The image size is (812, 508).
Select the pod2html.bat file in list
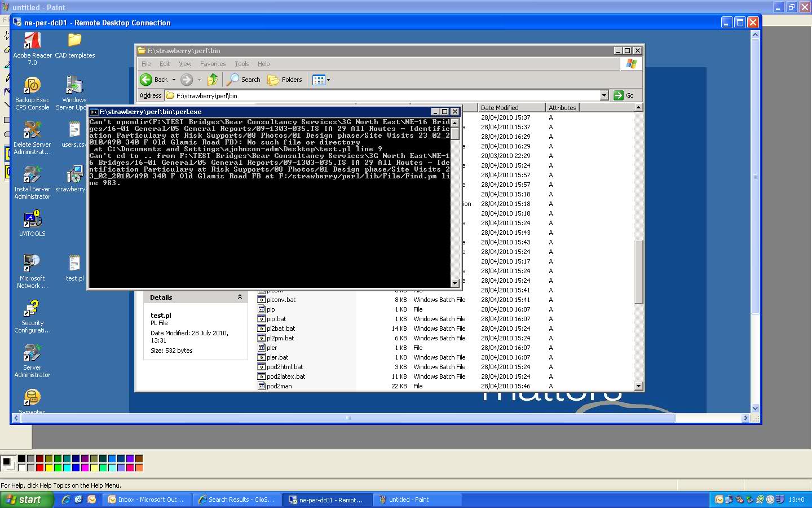tap(285, 367)
